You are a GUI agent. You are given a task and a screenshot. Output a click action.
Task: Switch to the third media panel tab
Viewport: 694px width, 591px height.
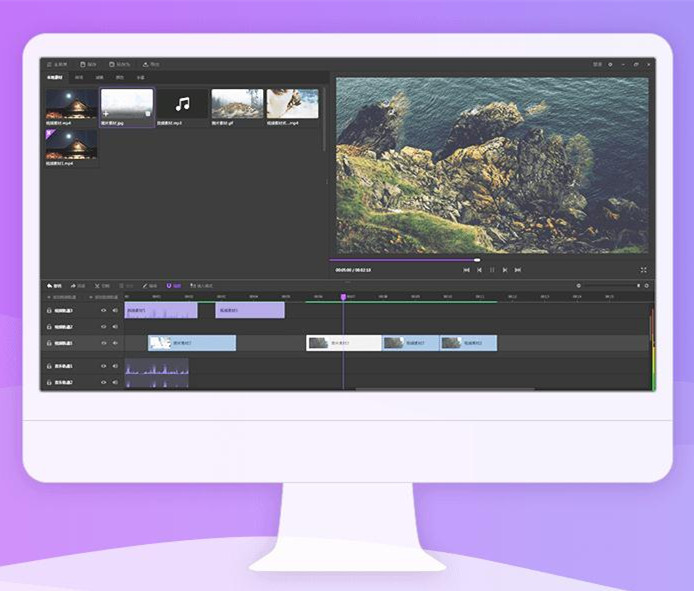click(100, 77)
